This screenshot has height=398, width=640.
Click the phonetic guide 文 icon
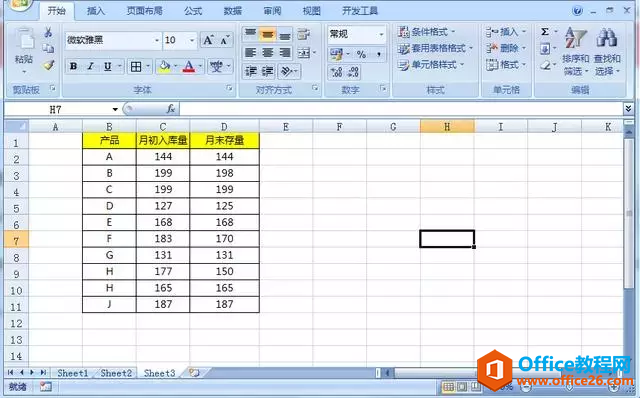(217, 66)
